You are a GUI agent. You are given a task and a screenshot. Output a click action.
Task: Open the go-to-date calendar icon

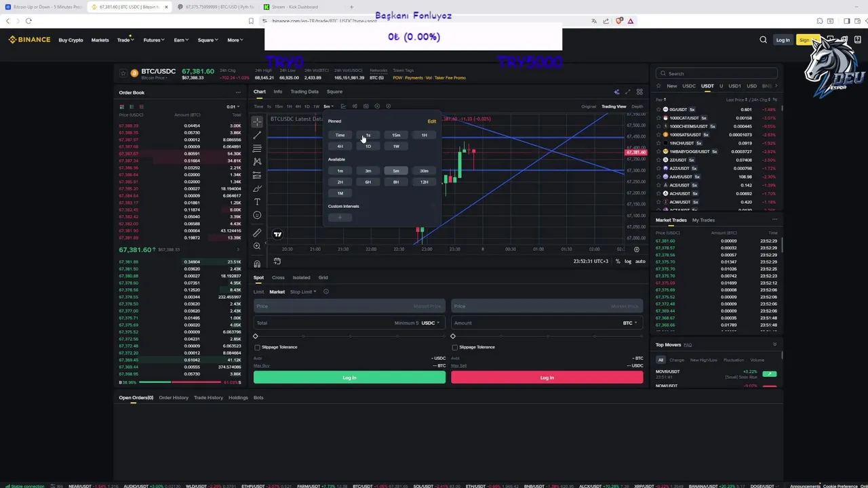pyautogui.click(x=277, y=261)
